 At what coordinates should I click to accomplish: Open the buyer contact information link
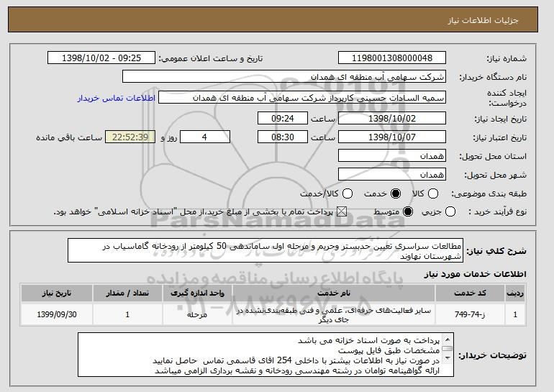click(x=117, y=98)
